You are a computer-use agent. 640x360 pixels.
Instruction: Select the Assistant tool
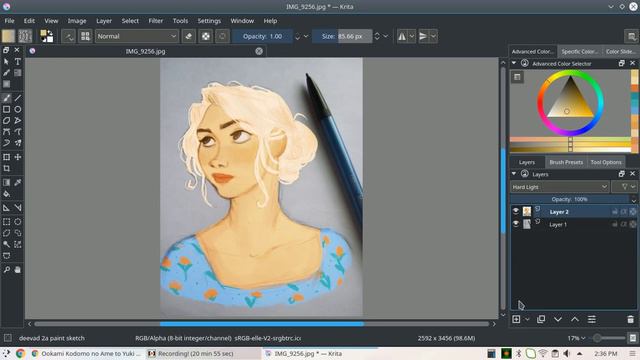click(x=7, y=208)
